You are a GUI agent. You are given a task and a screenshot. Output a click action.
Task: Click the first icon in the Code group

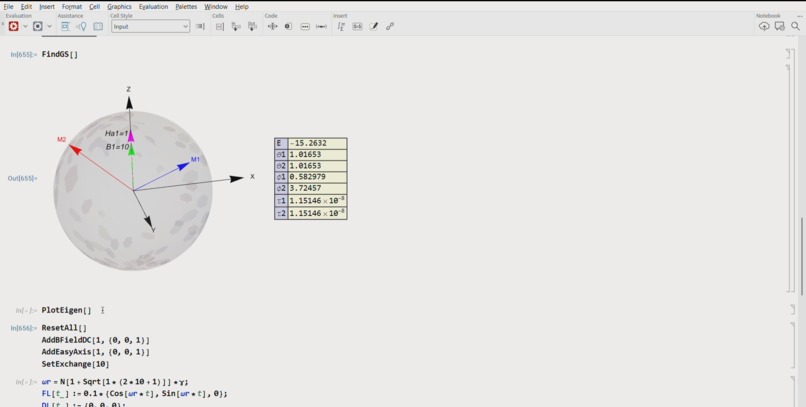(x=272, y=26)
